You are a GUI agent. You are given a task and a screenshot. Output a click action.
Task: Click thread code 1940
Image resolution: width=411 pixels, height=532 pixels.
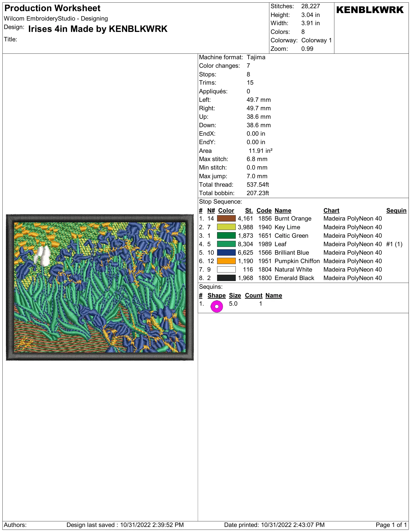265,227
